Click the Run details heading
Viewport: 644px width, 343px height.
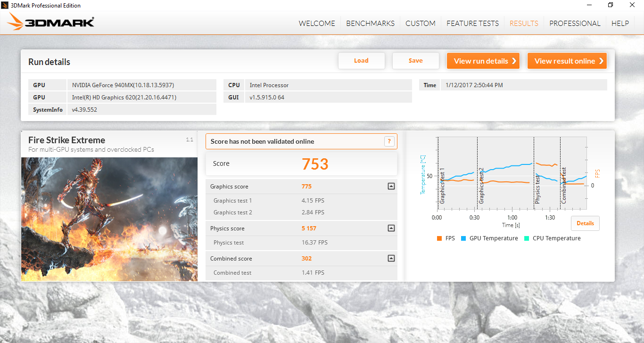click(49, 62)
